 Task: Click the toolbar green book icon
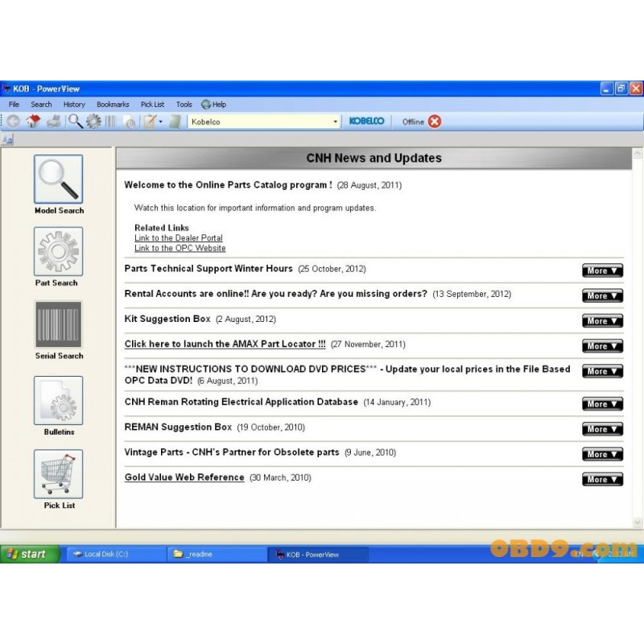[175, 122]
